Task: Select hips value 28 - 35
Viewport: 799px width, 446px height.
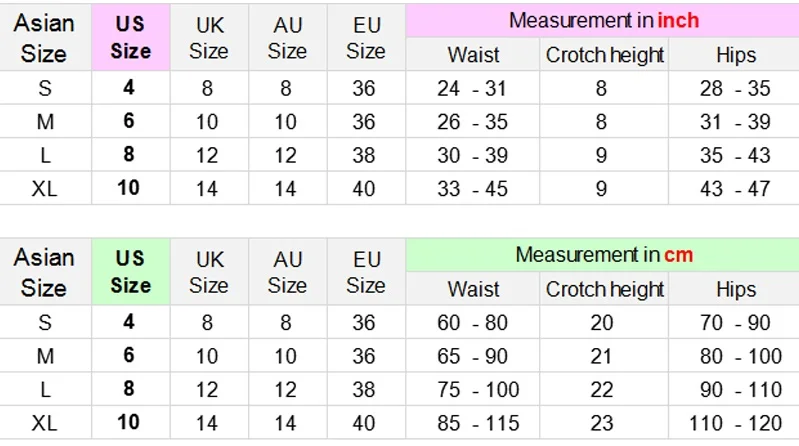Action: [735, 88]
